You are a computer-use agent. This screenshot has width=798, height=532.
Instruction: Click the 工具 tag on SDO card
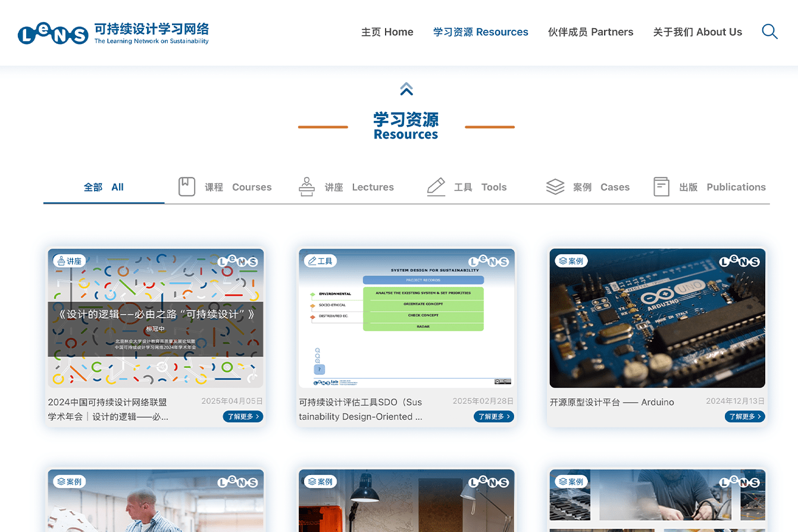pyautogui.click(x=321, y=261)
